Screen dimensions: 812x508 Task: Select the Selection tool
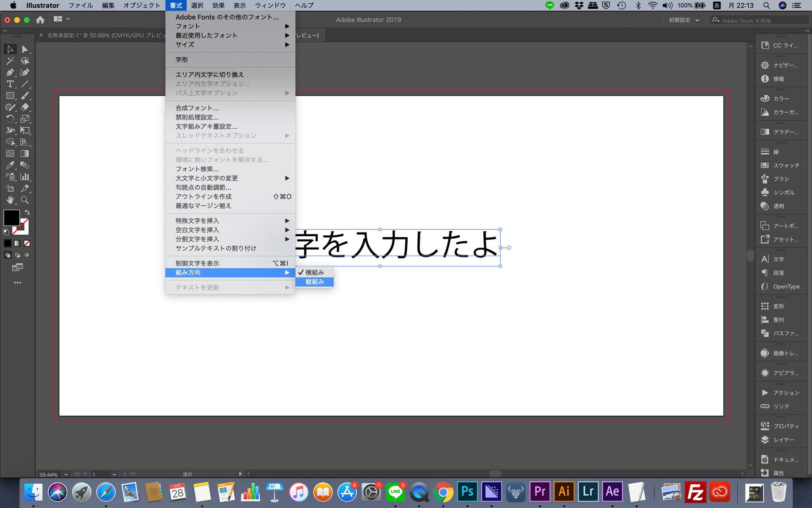(9, 49)
